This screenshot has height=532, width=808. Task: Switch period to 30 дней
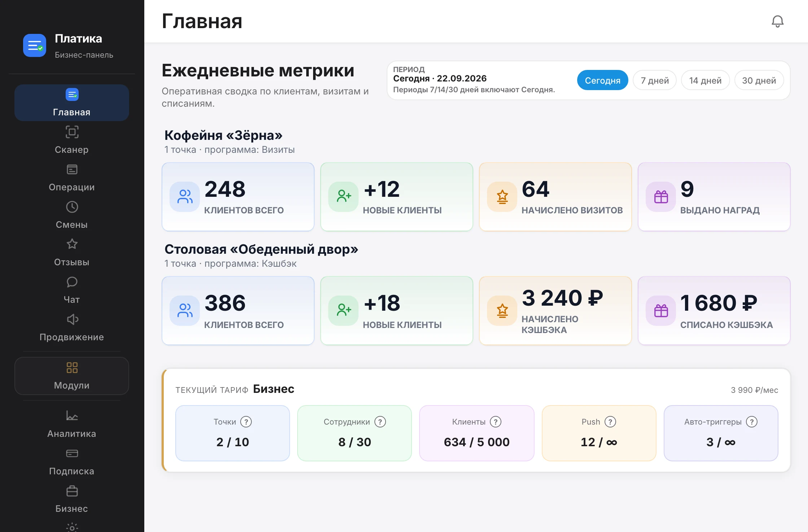(x=759, y=80)
